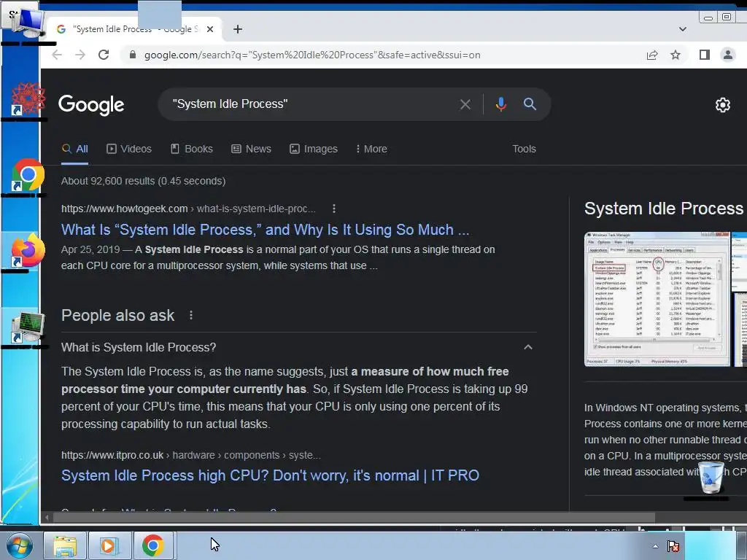Image resolution: width=747 pixels, height=560 pixels.
Task: Switch to News results tab
Action: 251,149
